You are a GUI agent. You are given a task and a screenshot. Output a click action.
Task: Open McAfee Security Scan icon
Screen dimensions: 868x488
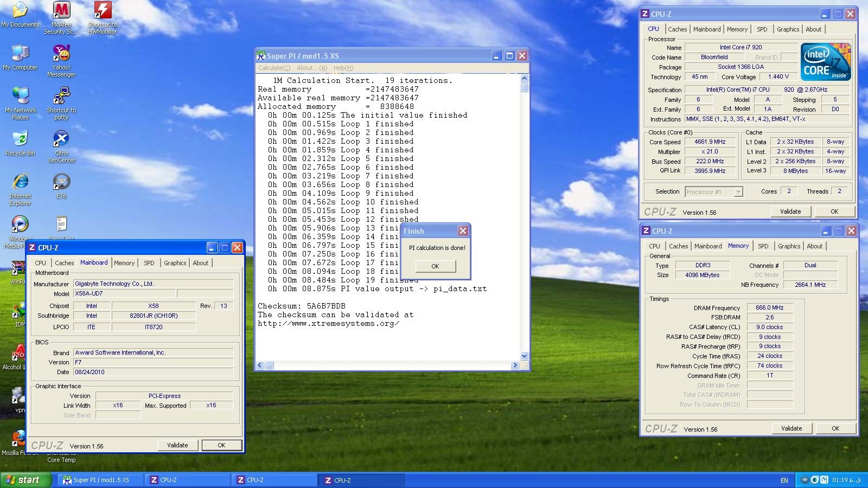pyautogui.click(x=61, y=17)
